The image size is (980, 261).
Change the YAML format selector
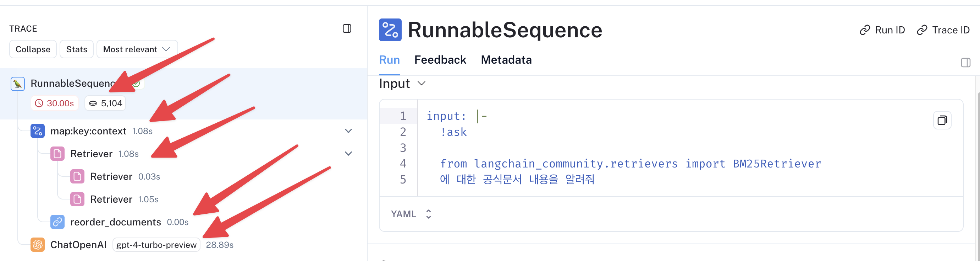click(x=411, y=214)
